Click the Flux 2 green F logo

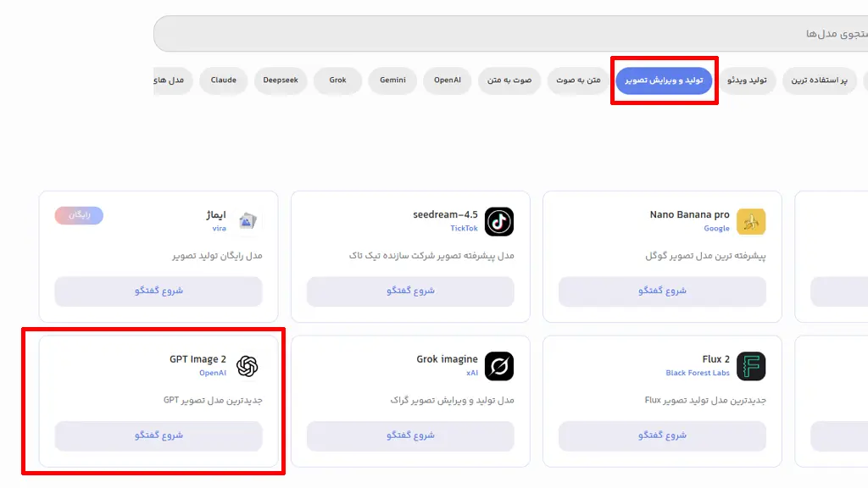point(751,366)
